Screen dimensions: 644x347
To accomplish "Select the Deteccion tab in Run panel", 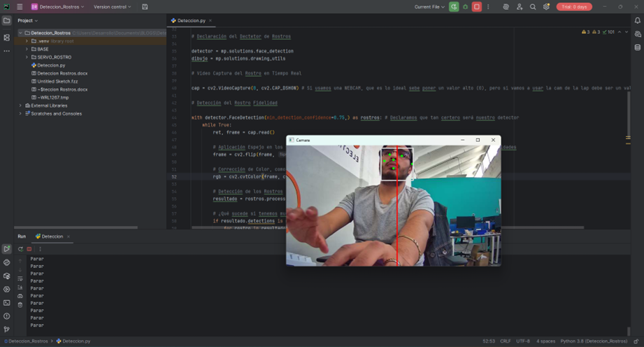I will click(52, 236).
